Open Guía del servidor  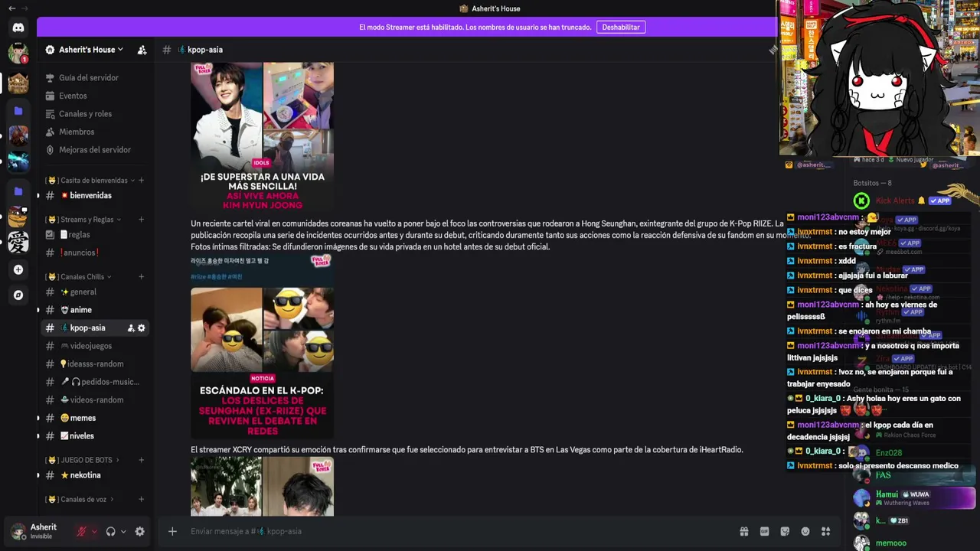tap(95, 78)
